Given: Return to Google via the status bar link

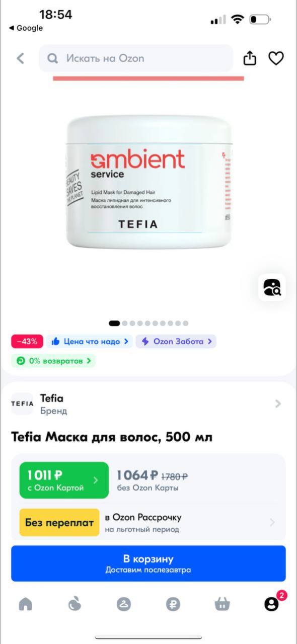Looking at the screenshot, I should [26, 28].
